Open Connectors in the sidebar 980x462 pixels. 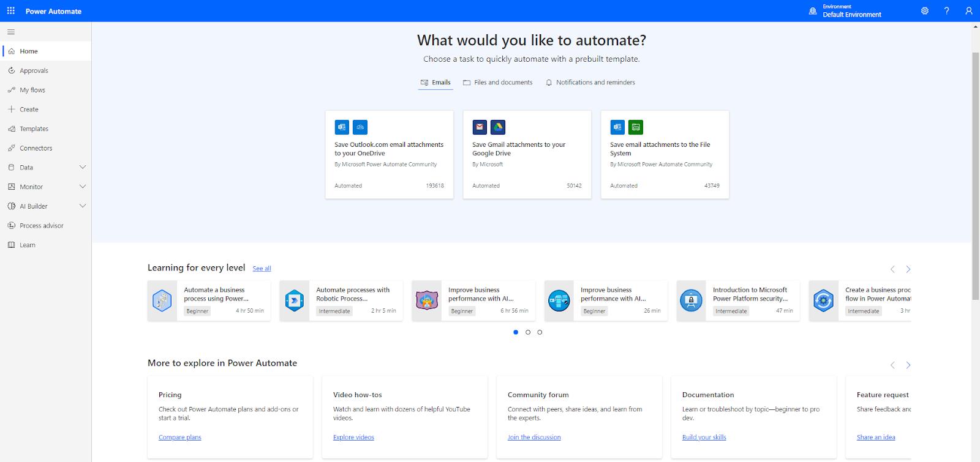tap(46, 148)
